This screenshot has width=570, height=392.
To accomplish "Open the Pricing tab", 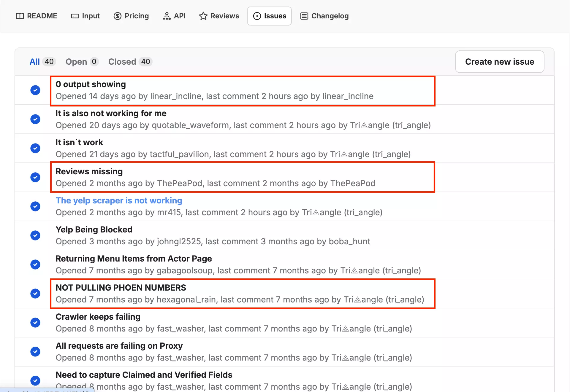I will coord(131,16).
